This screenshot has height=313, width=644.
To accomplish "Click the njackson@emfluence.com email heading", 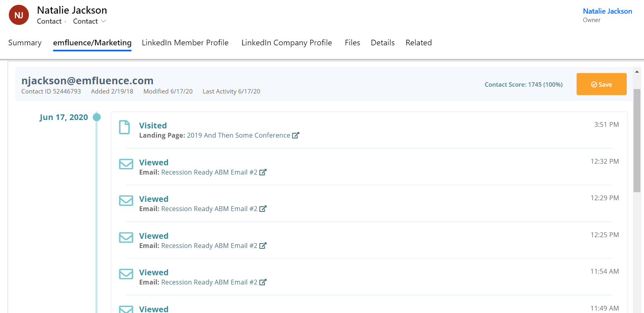I will pyautogui.click(x=87, y=81).
